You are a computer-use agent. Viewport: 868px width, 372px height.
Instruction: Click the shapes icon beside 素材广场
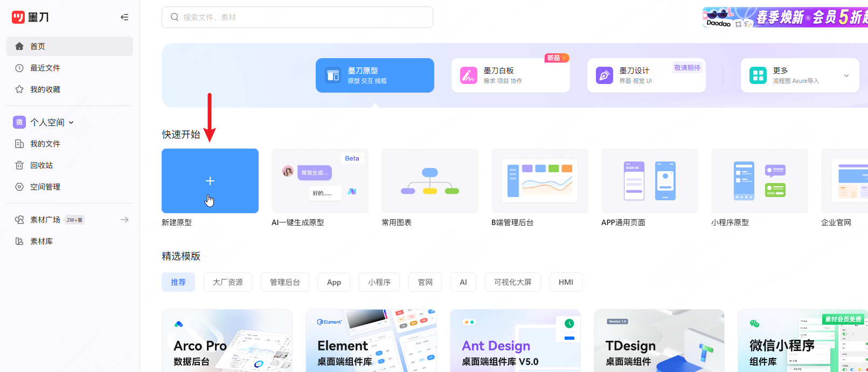(19, 220)
